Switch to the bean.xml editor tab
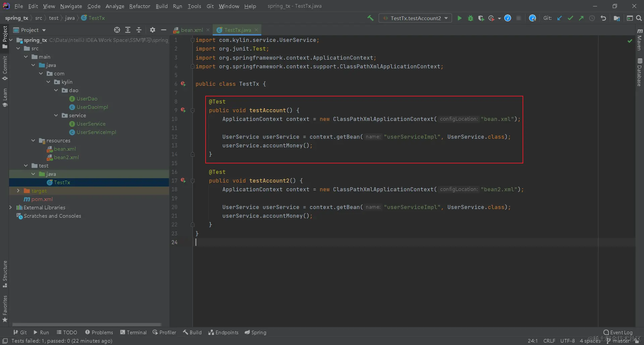This screenshot has height=345, width=644. 192,30
